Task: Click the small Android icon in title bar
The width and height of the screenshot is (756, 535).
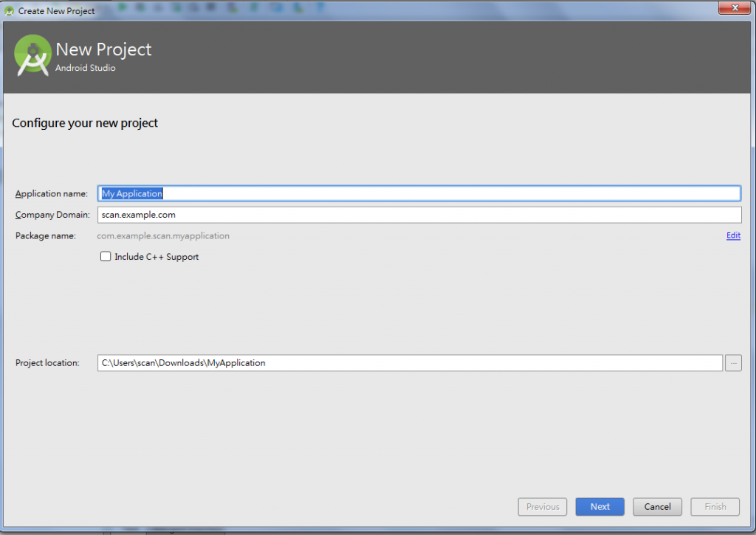Action: pos(9,10)
